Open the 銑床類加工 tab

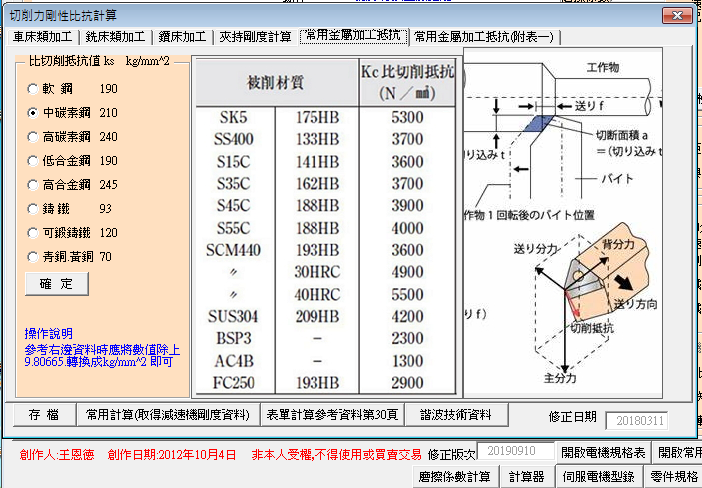[115, 37]
